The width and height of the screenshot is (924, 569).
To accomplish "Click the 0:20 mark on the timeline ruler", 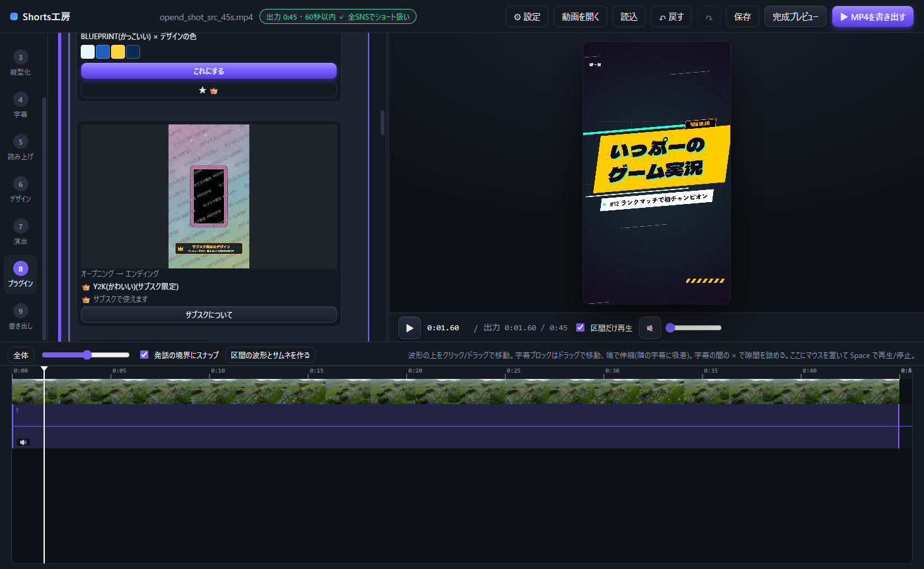I will click(415, 371).
